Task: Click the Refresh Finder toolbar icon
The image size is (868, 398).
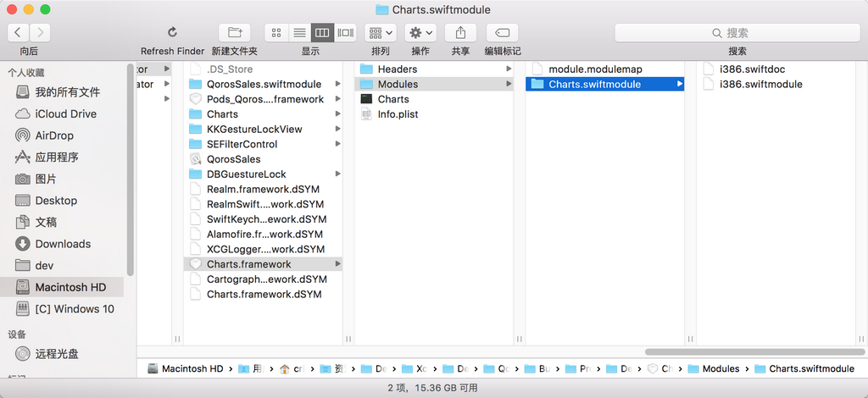Action: pos(172,32)
